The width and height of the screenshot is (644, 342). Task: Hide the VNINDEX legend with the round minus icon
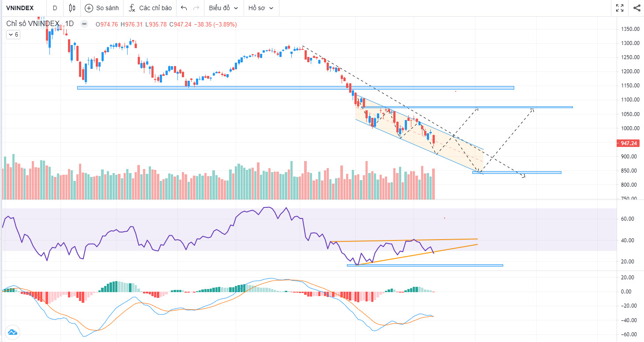click(x=85, y=24)
